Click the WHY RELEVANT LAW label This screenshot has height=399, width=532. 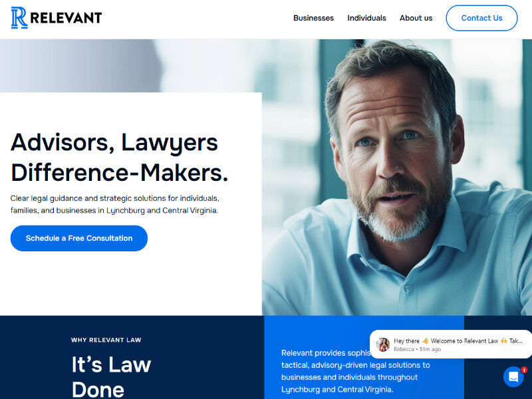click(106, 340)
